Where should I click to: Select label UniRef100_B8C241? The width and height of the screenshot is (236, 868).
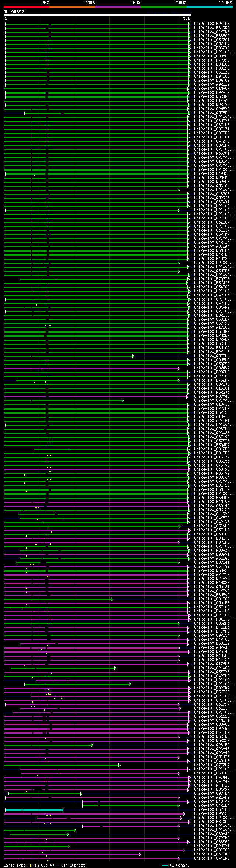click(x=212, y=562)
